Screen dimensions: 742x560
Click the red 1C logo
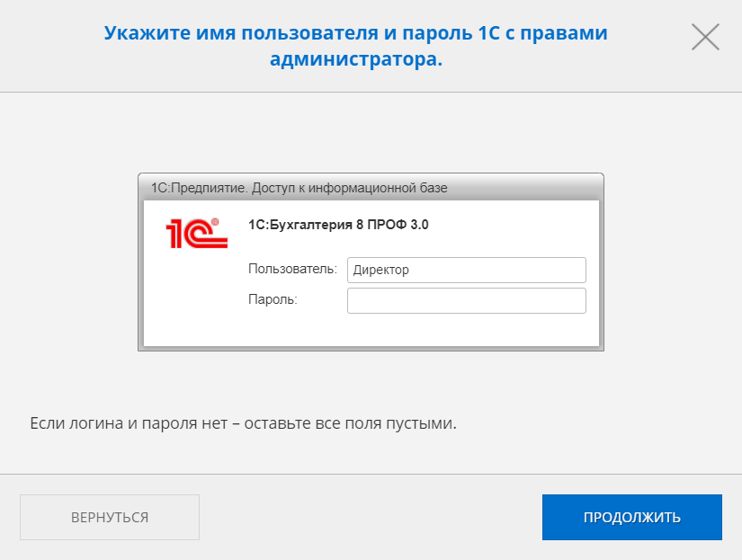pos(195,233)
